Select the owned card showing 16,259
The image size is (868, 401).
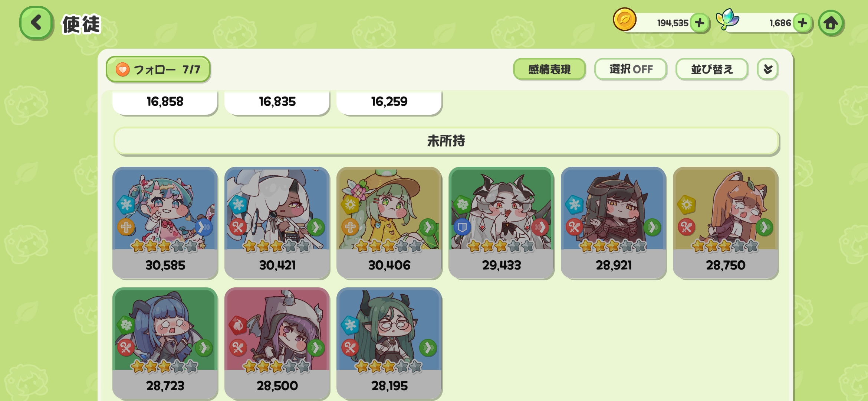389,102
